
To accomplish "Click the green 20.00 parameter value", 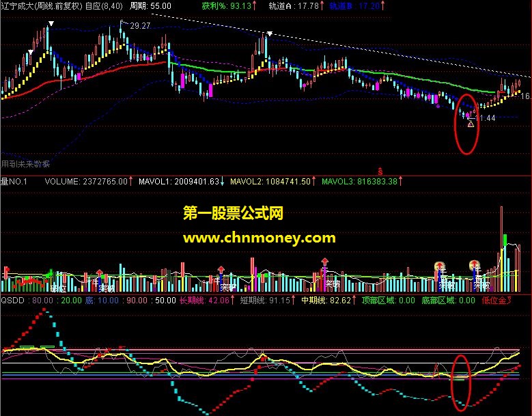I will [x=72, y=301].
